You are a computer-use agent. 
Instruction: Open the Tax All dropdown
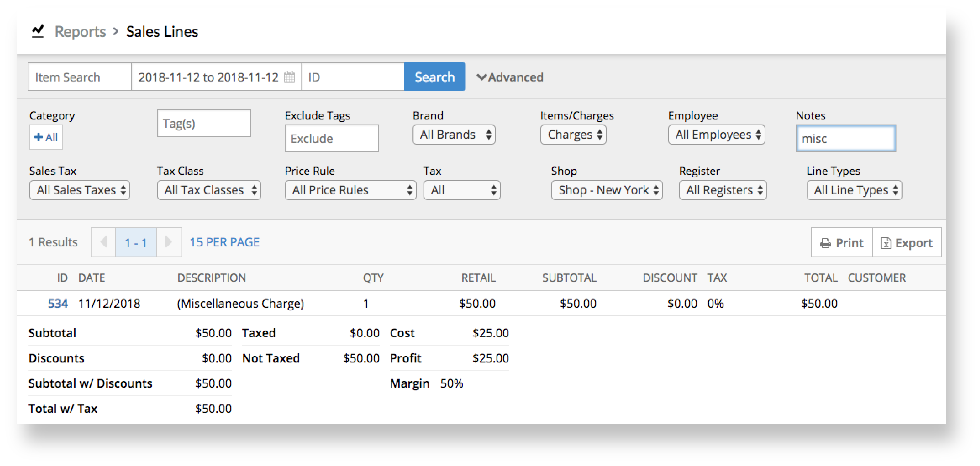(x=462, y=190)
